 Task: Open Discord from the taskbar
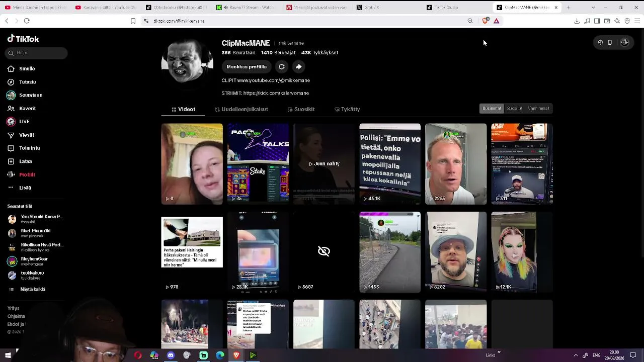[171, 355]
